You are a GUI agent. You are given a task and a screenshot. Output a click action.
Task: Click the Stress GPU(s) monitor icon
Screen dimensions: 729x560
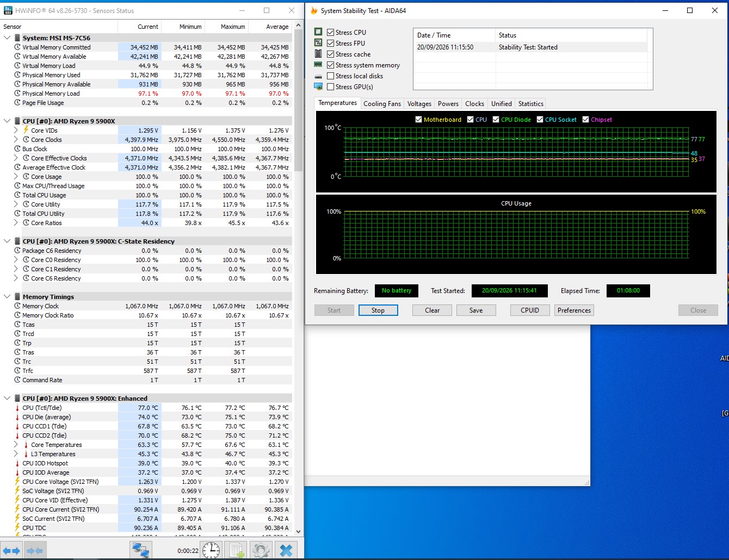pos(318,86)
